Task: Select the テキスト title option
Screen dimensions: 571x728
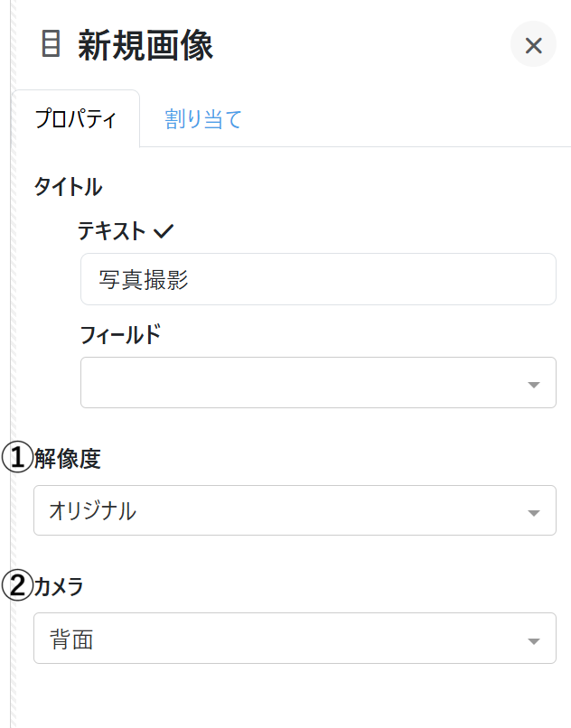Action: coord(111,231)
